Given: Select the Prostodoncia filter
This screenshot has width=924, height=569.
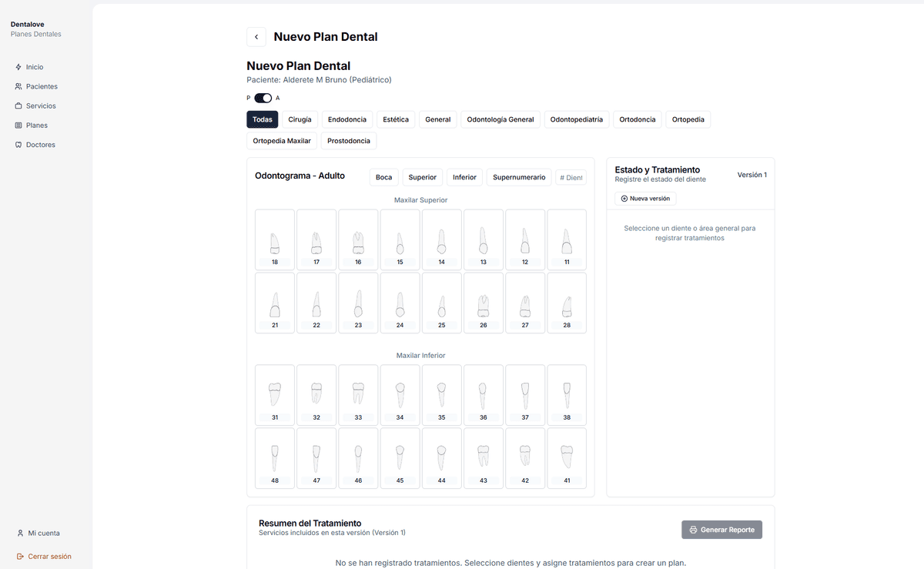Looking at the screenshot, I should [349, 141].
